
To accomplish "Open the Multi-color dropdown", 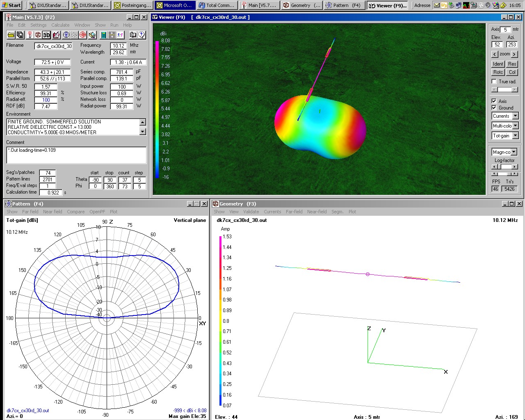I will click(x=516, y=126).
